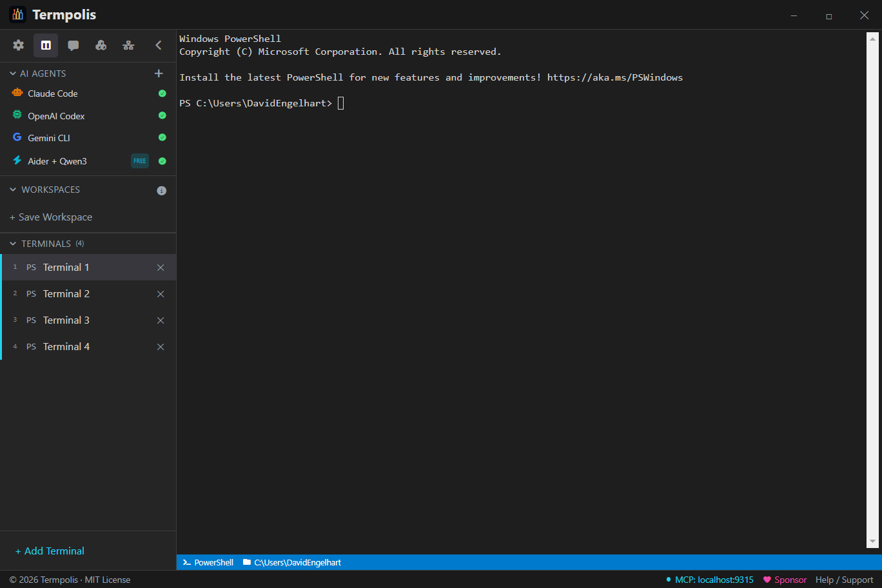Viewport: 882px width, 588px height.
Task: Open the chat panel icon
Action: (73, 45)
